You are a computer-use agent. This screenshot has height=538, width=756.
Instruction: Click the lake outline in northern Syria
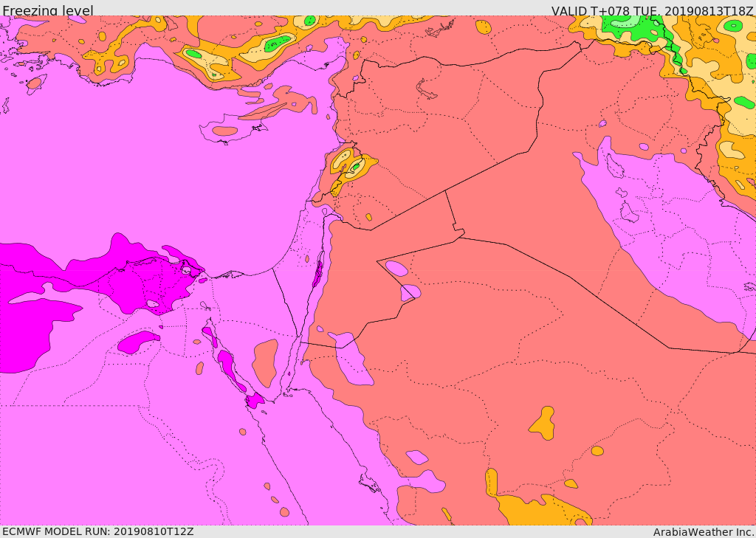point(426,90)
